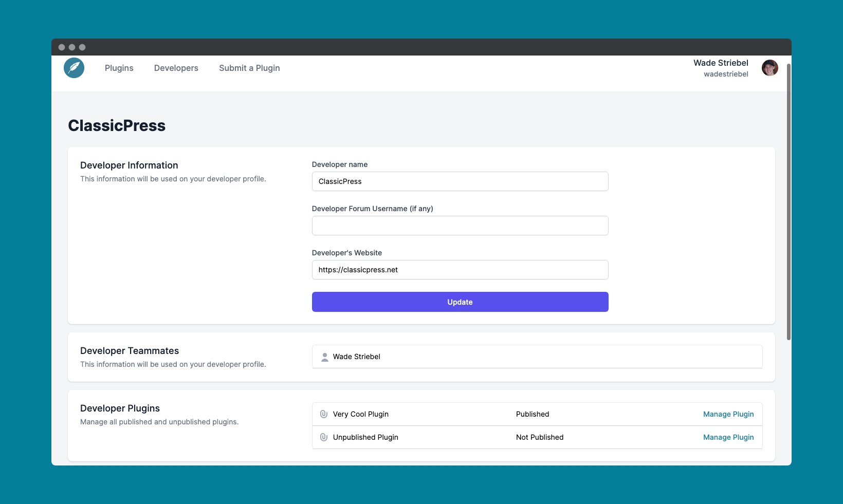Click the page vertical scrollbar
Screen dimensions: 843x504
(789, 201)
